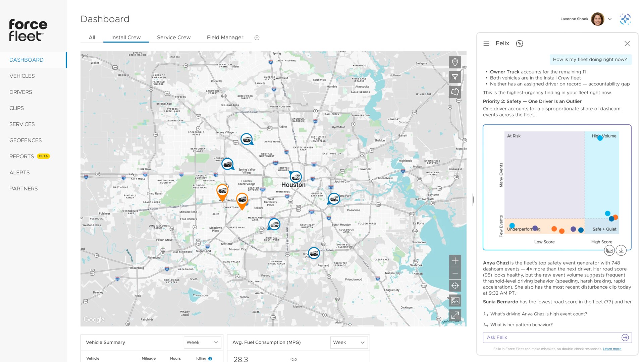
Task: Ask what's driving Anya Ghazi's event count
Action: pos(539,314)
